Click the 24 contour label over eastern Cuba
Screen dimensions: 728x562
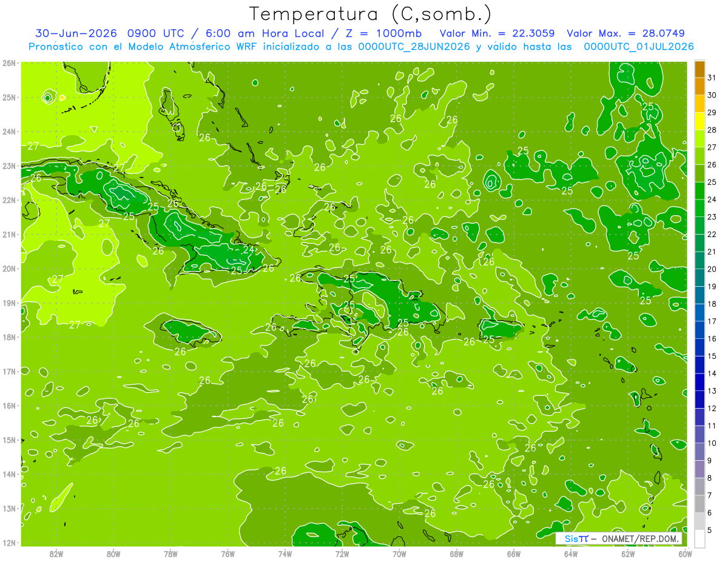249,249
